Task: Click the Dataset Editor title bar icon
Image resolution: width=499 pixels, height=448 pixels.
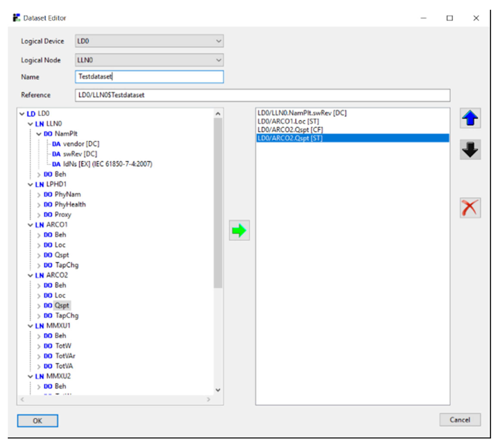Action: point(17,18)
